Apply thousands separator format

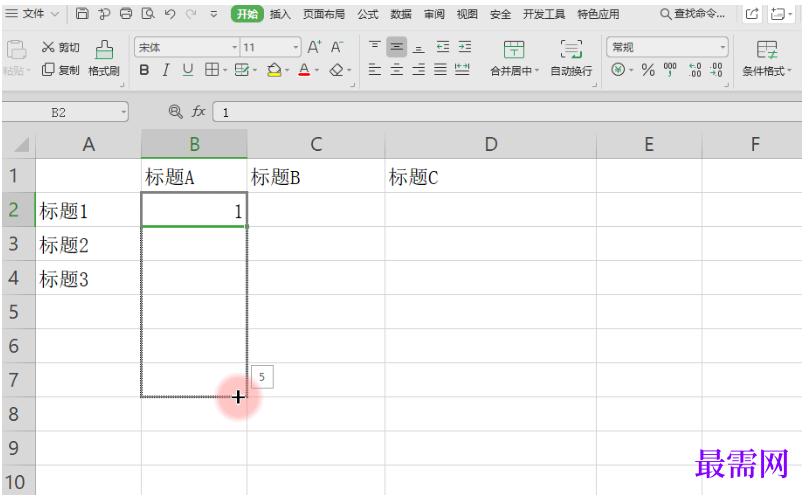(x=670, y=69)
